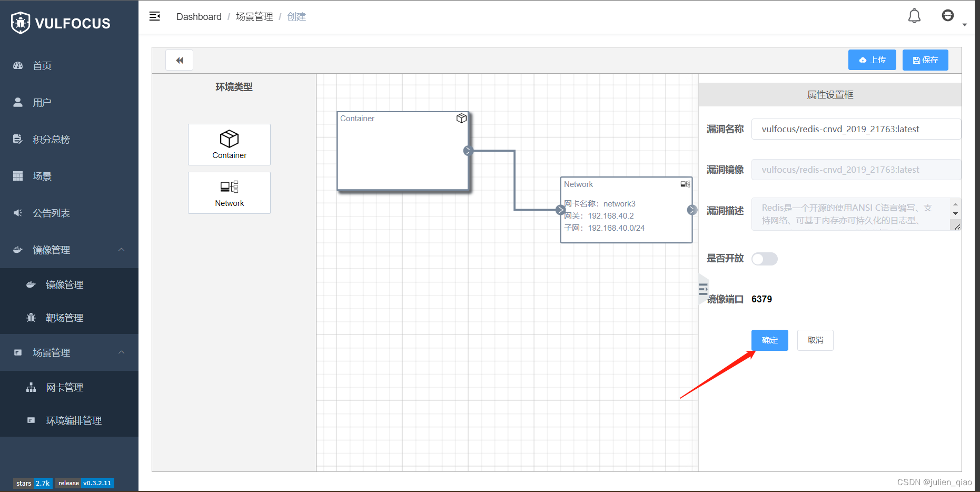
Task: Focus the 漏洞名称 input field
Action: pyautogui.click(x=856, y=129)
